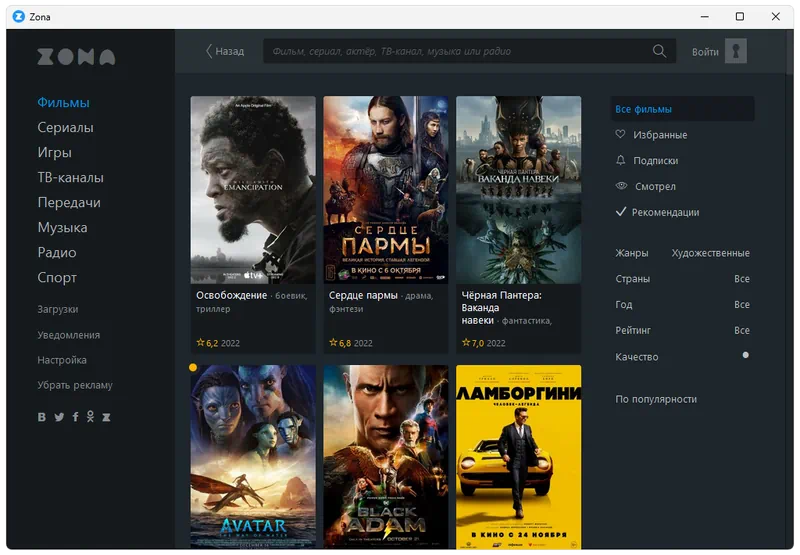The height and width of the screenshot is (555, 800).
Task: Open the Спорт section
Action: (x=57, y=278)
